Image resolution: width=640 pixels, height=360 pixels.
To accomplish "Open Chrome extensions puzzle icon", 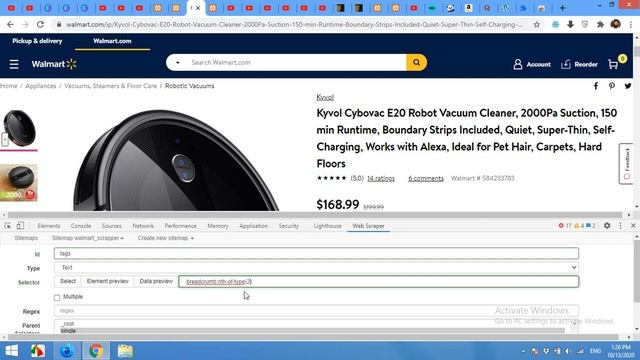I will pos(600,24).
